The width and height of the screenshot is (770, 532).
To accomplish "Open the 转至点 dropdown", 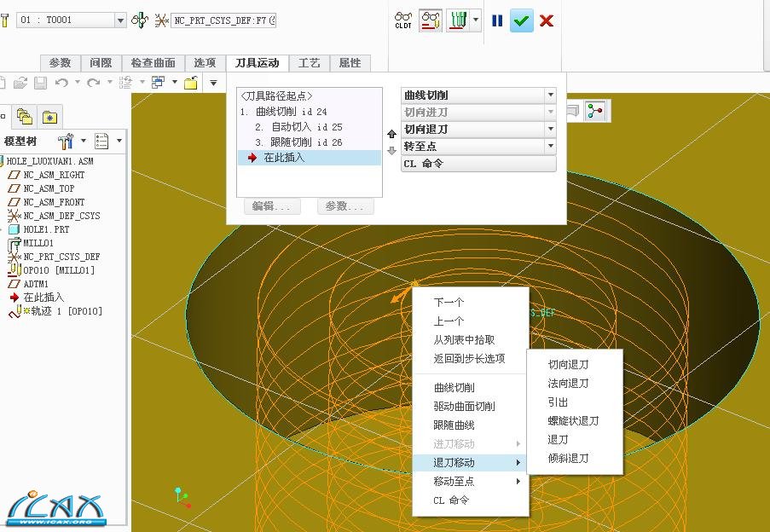I will [551, 147].
